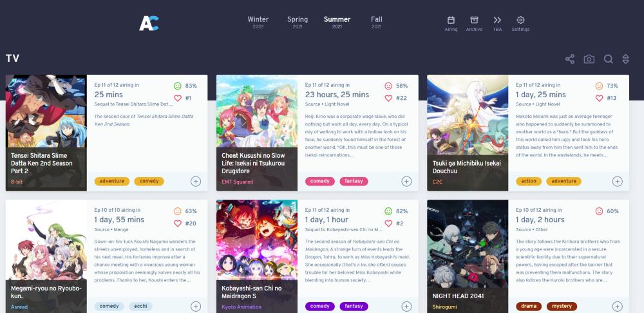Expand plus options for Megami-ryou no Ryoubo-kun

click(x=196, y=307)
